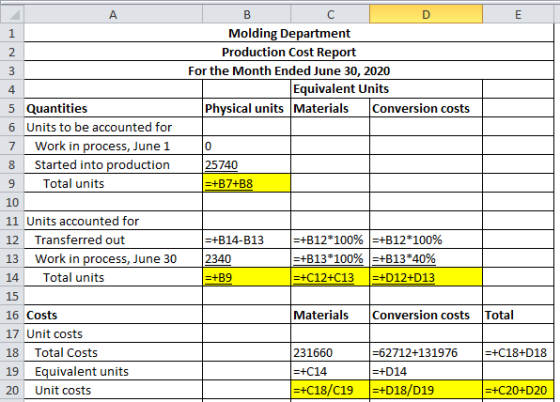
Task: Click 'Transferred out' label
Action: click(113, 240)
